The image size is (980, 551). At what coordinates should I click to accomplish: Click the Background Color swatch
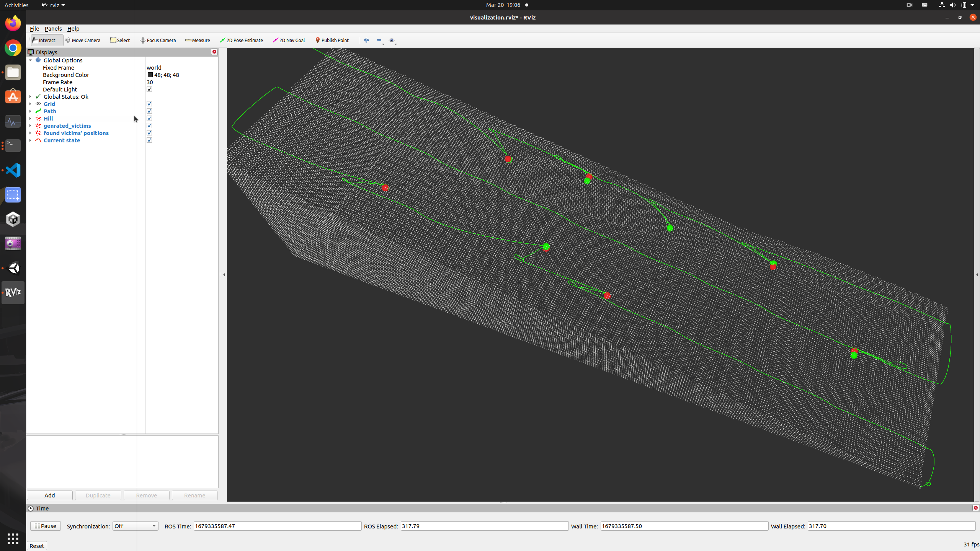(150, 75)
